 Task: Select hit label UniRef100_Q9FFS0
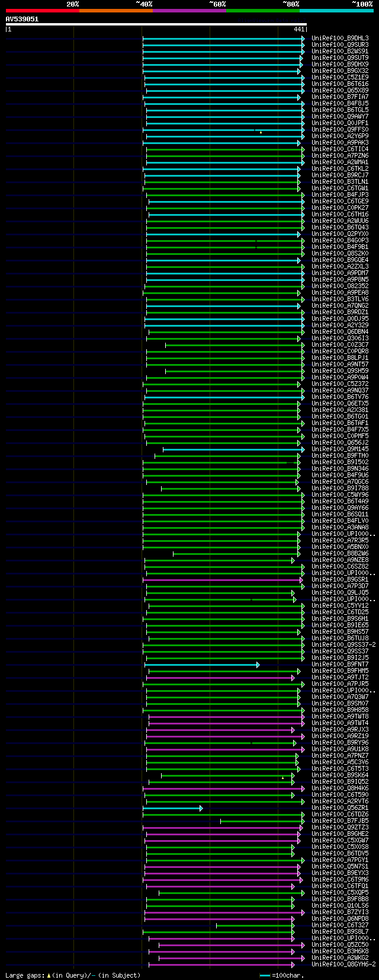tap(340, 130)
